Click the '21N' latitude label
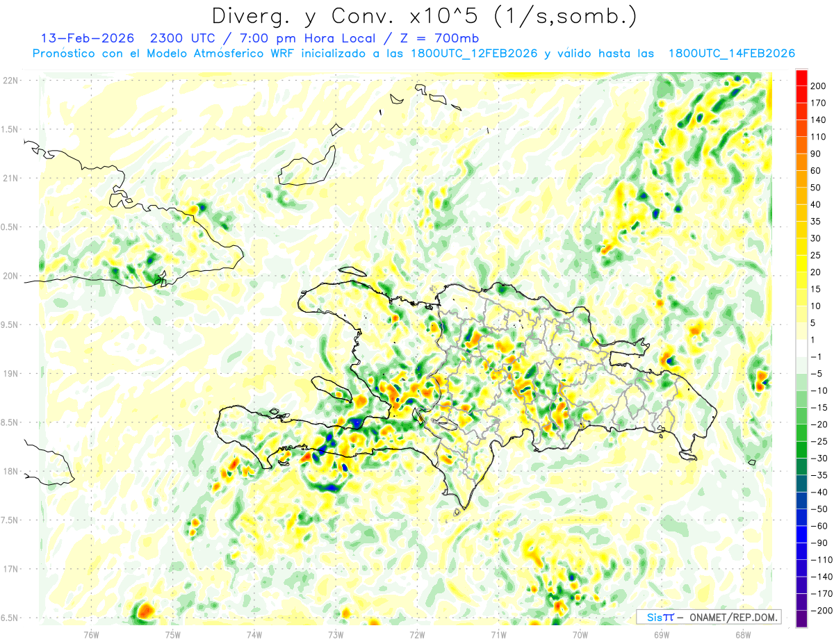Viewport: 834px width, 644px height. click(x=10, y=179)
